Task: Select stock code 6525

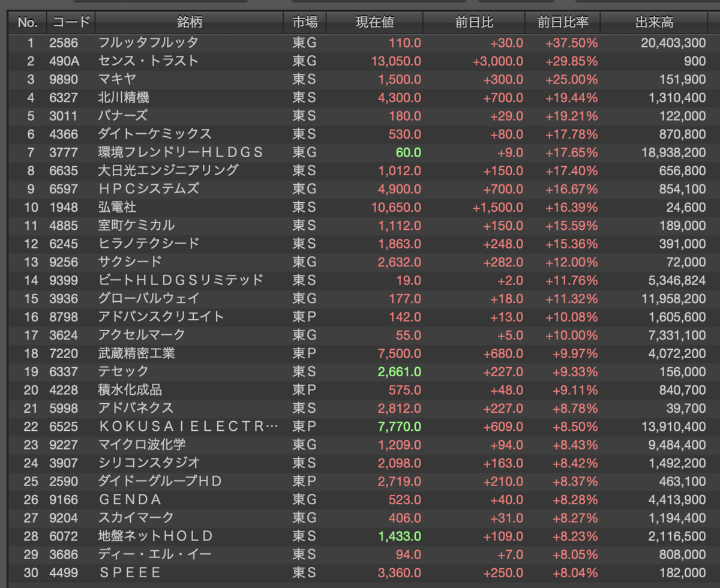Action: pyautogui.click(x=63, y=426)
